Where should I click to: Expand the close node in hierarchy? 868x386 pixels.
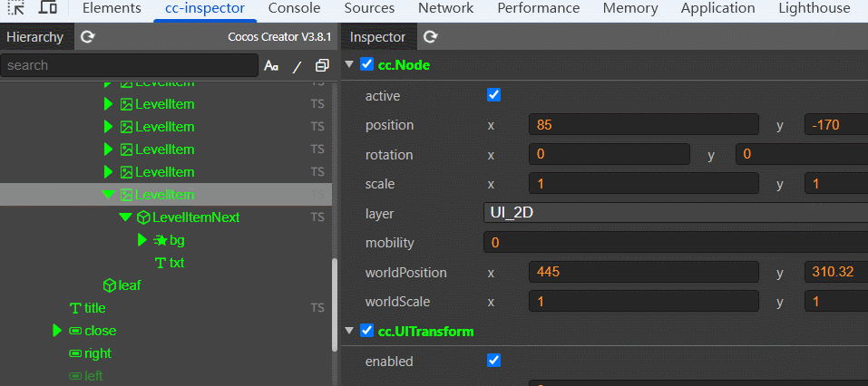pyautogui.click(x=58, y=331)
